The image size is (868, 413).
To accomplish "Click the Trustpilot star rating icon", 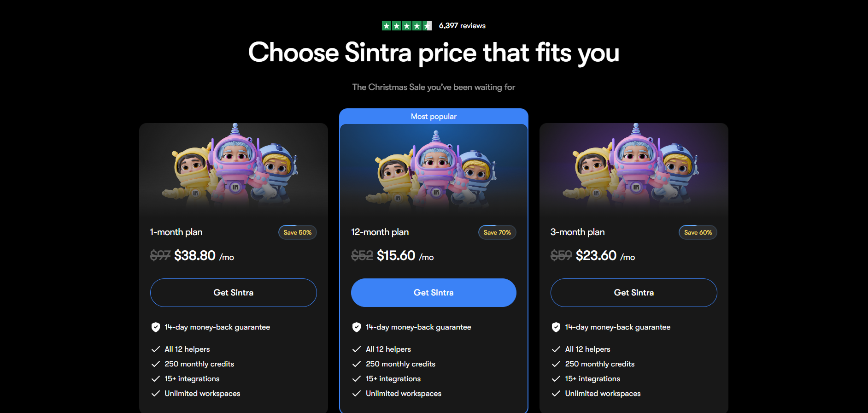I will tap(406, 26).
